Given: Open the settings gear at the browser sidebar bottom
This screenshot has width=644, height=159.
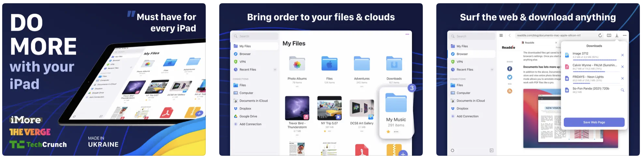Looking at the screenshot, I should click(x=452, y=150).
